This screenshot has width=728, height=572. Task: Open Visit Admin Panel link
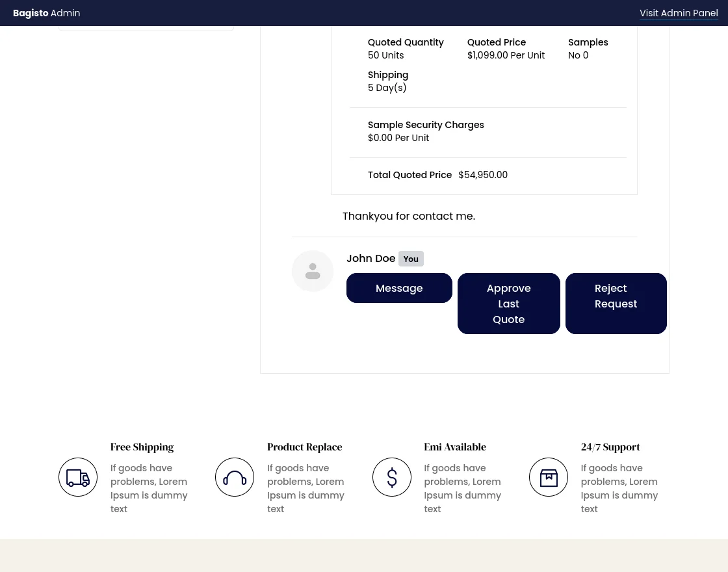coord(679,13)
